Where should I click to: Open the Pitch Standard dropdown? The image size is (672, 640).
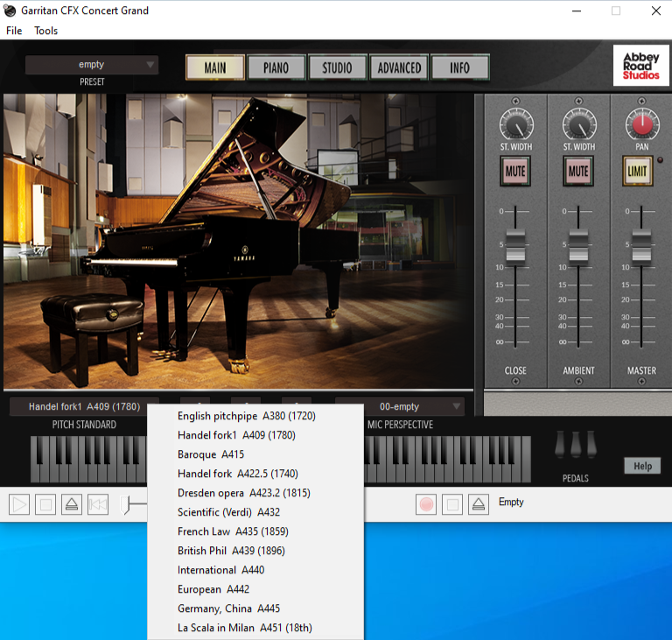point(84,406)
